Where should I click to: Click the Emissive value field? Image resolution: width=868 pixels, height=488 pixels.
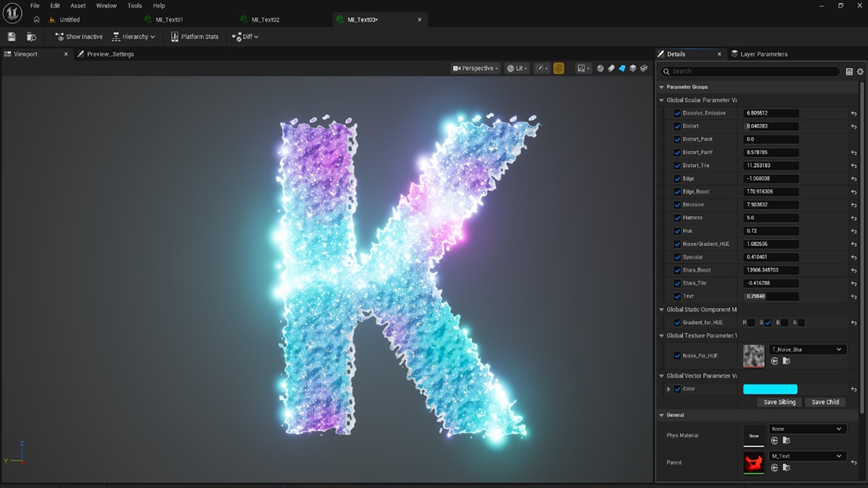tap(771, 205)
